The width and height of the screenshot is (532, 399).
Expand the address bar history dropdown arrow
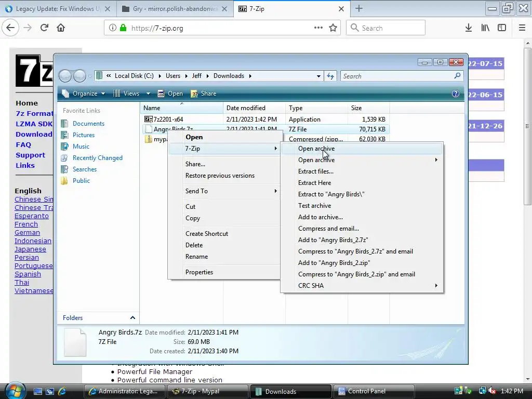point(318,76)
